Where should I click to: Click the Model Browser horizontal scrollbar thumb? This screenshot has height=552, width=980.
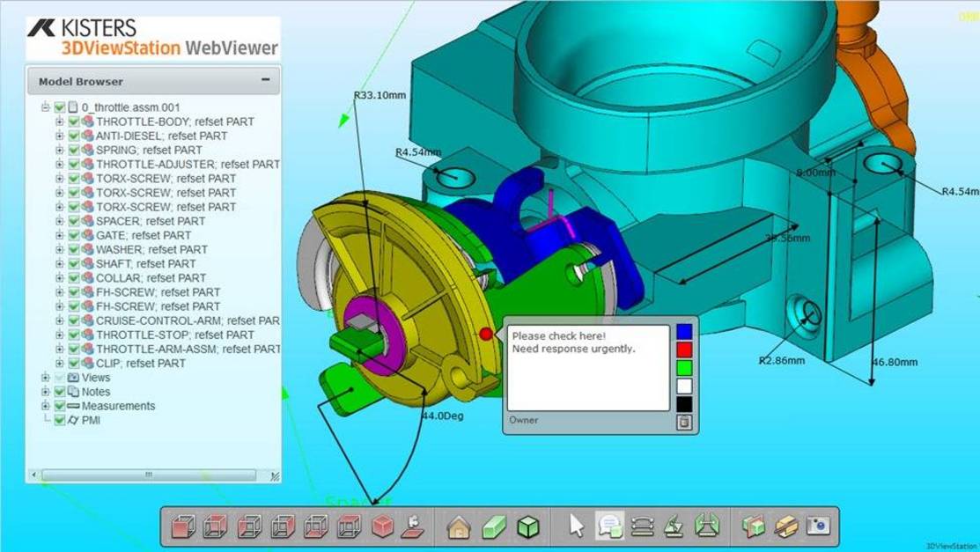(149, 475)
